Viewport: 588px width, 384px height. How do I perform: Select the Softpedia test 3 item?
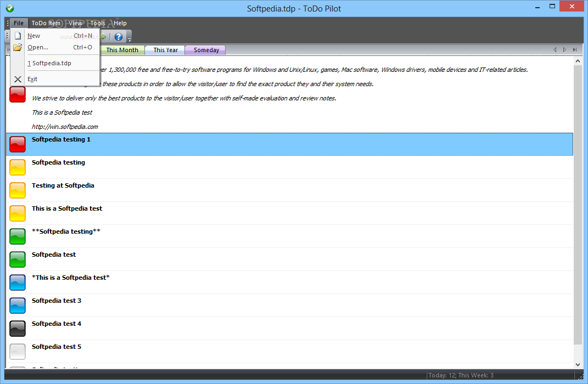pos(289,306)
